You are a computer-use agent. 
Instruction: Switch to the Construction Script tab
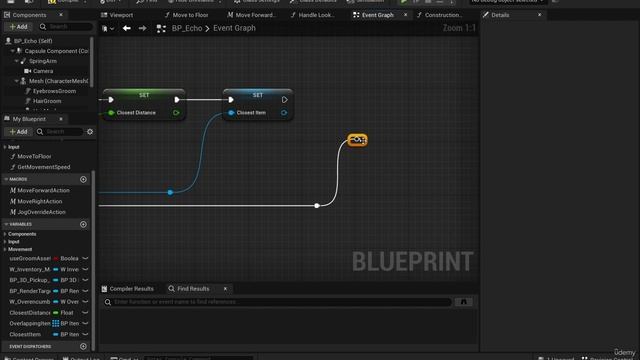440,15
